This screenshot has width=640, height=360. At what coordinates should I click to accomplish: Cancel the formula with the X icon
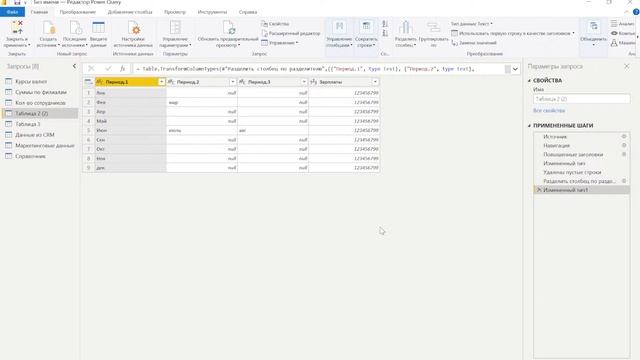91,69
